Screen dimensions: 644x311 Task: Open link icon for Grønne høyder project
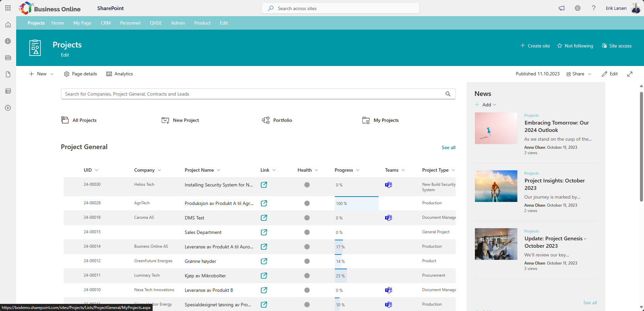[x=264, y=261]
